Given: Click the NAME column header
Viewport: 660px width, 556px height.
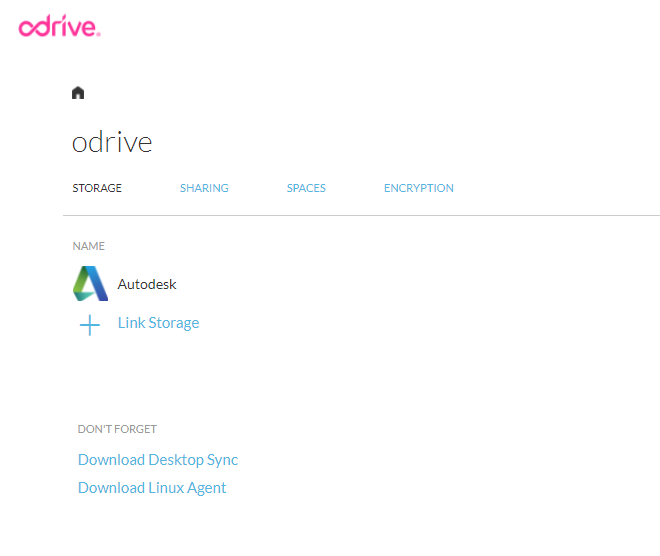Looking at the screenshot, I should (x=88, y=246).
